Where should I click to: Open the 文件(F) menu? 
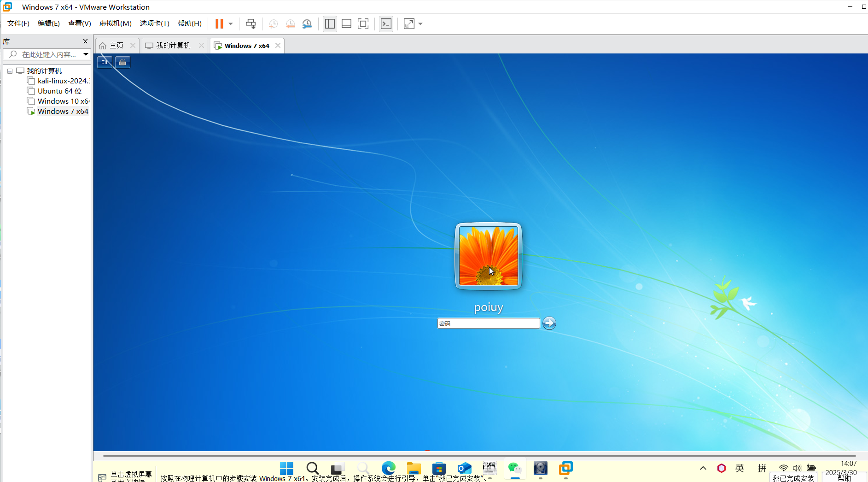18,24
